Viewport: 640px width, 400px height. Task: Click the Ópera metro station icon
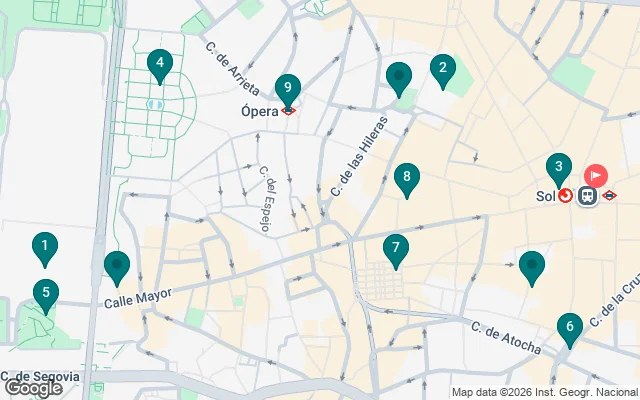click(x=289, y=111)
